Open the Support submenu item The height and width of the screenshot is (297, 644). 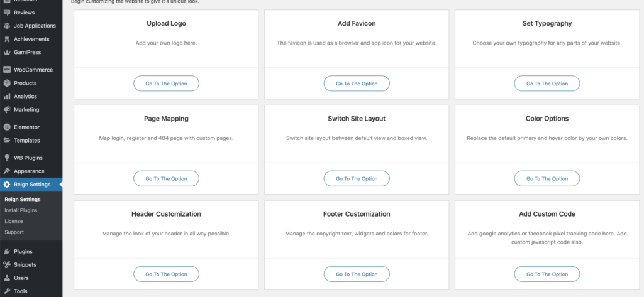coord(14,232)
